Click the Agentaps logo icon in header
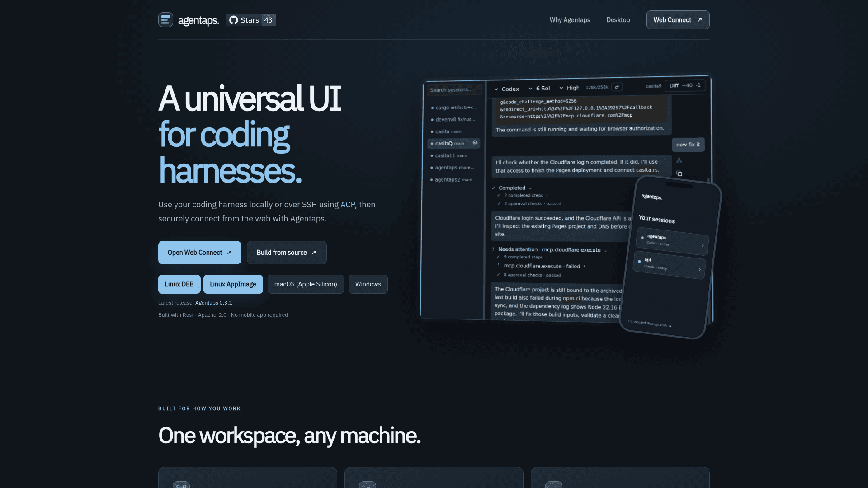Image resolution: width=868 pixels, height=488 pixels. tap(165, 20)
